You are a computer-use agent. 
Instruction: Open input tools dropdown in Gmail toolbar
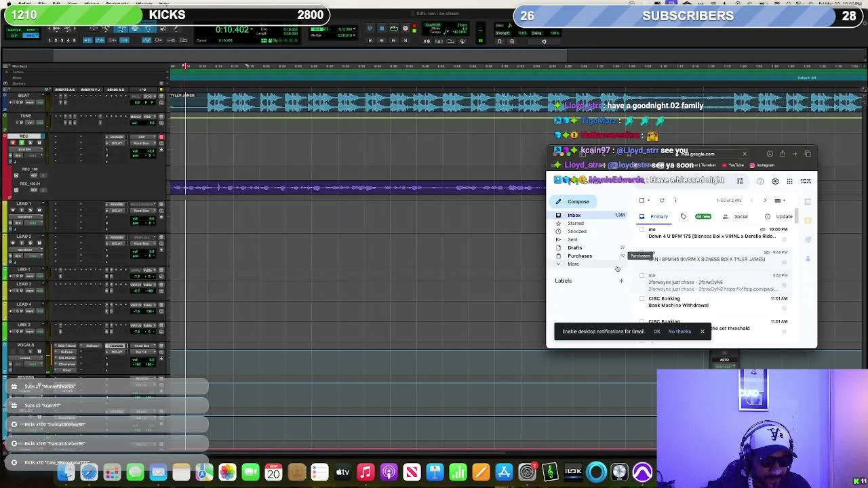[x=779, y=201]
